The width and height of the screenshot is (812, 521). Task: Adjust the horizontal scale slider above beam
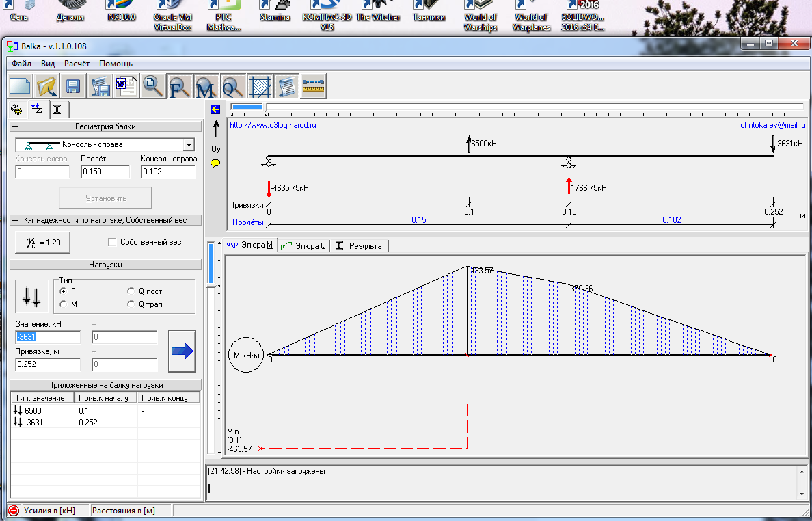click(266, 107)
